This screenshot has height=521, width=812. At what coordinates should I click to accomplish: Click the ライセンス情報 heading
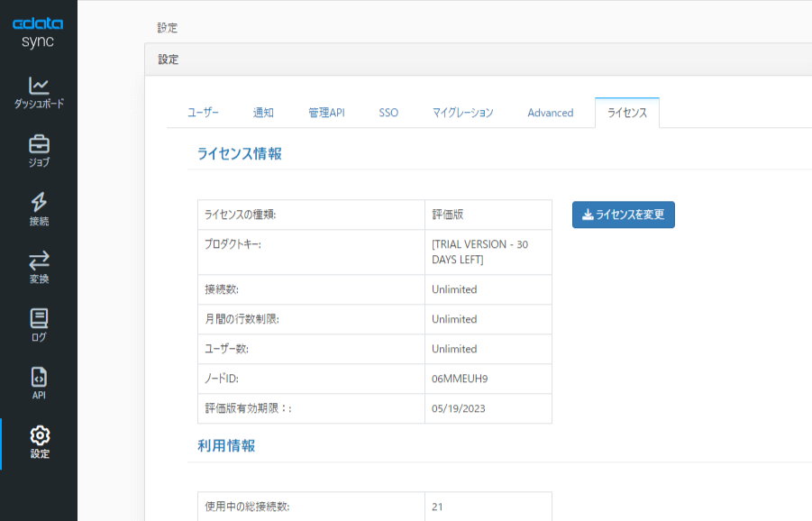(x=239, y=154)
